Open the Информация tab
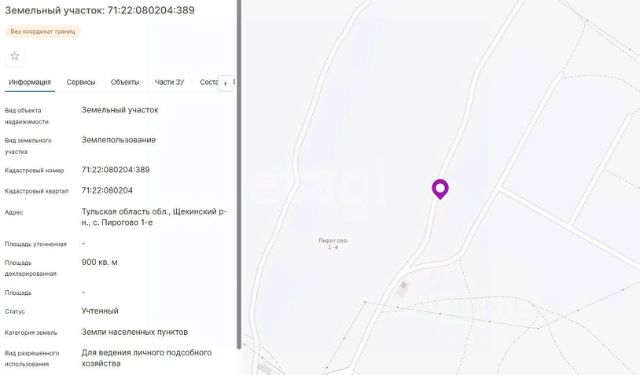The image size is (640, 375). 30,82
